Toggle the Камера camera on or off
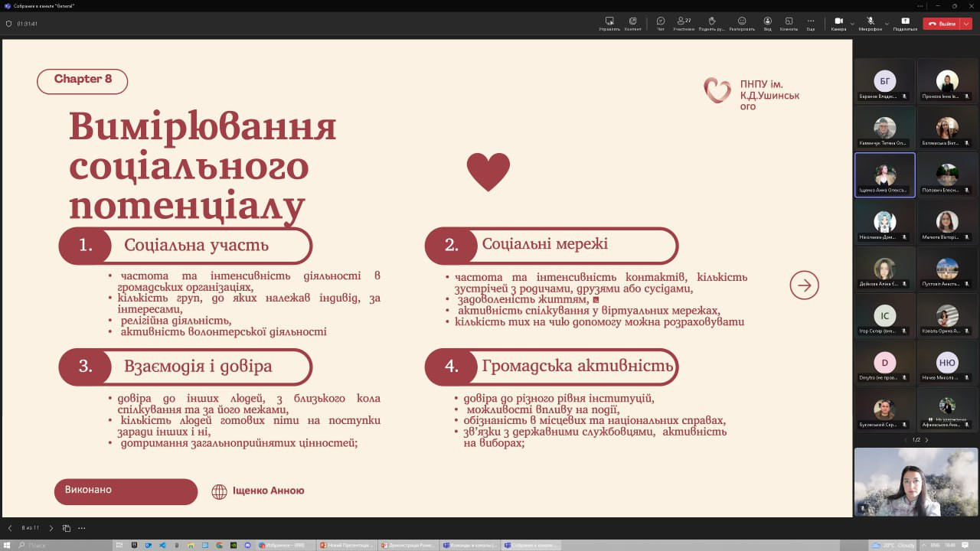 [x=838, y=24]
